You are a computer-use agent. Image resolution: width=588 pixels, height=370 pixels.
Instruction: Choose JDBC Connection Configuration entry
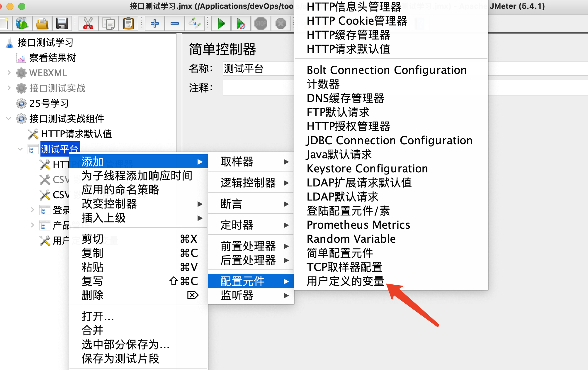(389, 140)
